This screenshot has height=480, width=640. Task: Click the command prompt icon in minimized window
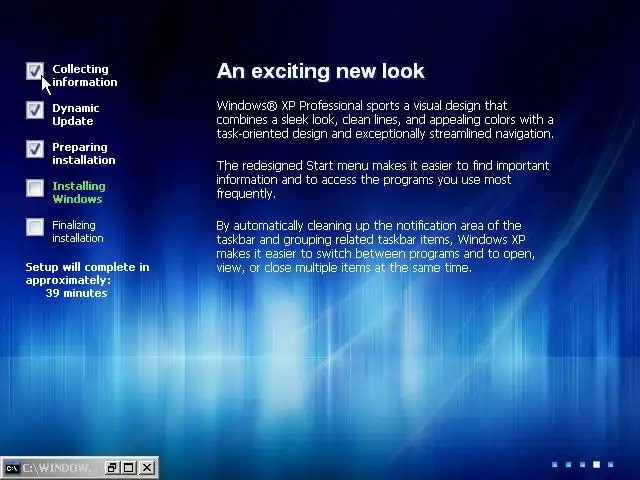coord(11,468)
